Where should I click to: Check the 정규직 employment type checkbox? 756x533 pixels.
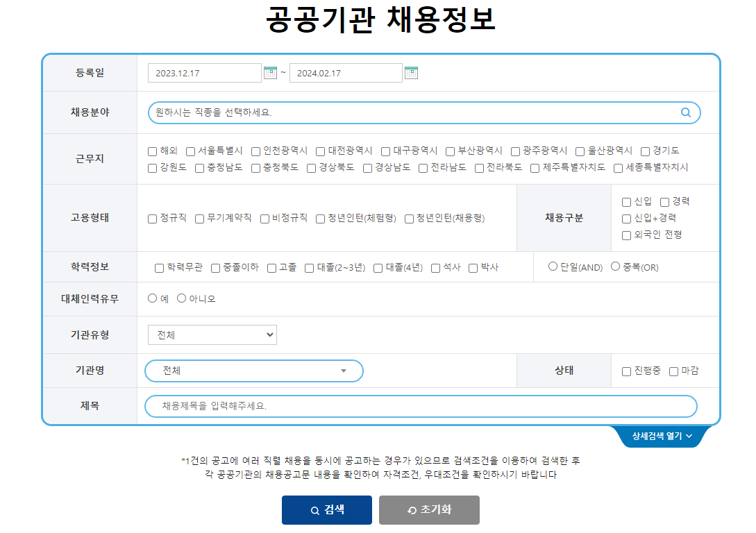pos(151,219)
